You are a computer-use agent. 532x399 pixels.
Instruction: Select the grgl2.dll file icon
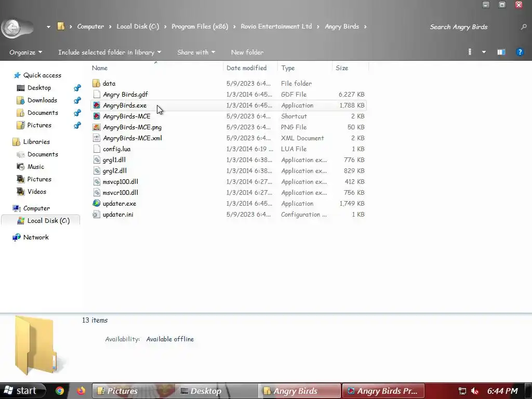point(96,170)
